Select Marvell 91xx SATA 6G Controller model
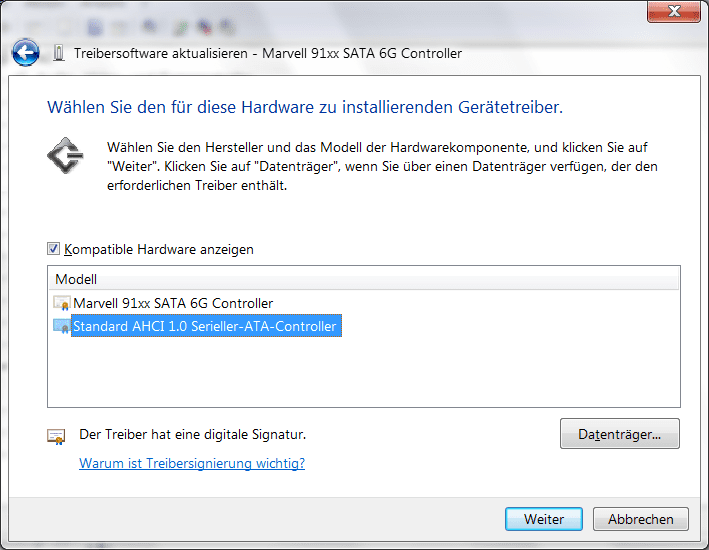 [173, 303]
